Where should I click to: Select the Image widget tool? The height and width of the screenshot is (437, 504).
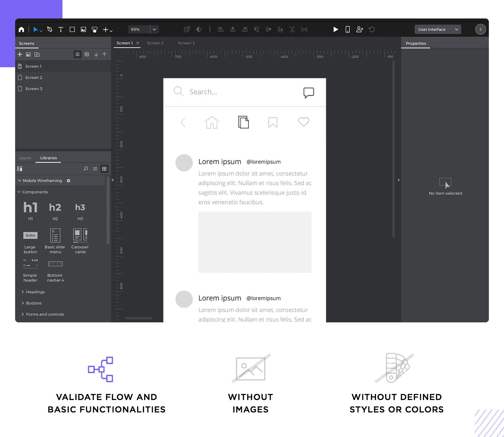pos(83,30)
